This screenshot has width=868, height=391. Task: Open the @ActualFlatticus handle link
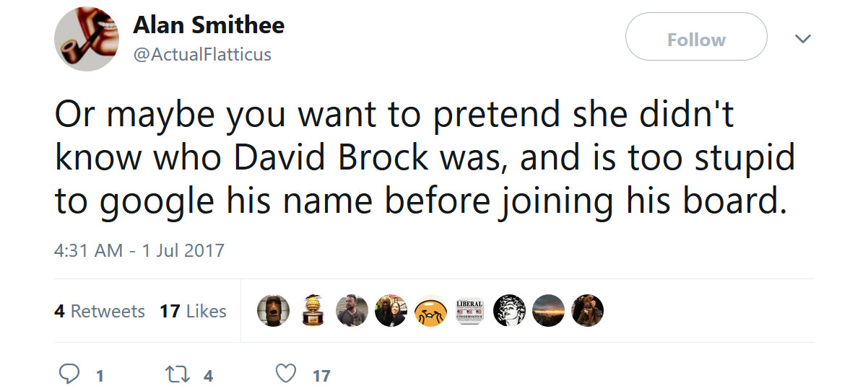[202, 55]
